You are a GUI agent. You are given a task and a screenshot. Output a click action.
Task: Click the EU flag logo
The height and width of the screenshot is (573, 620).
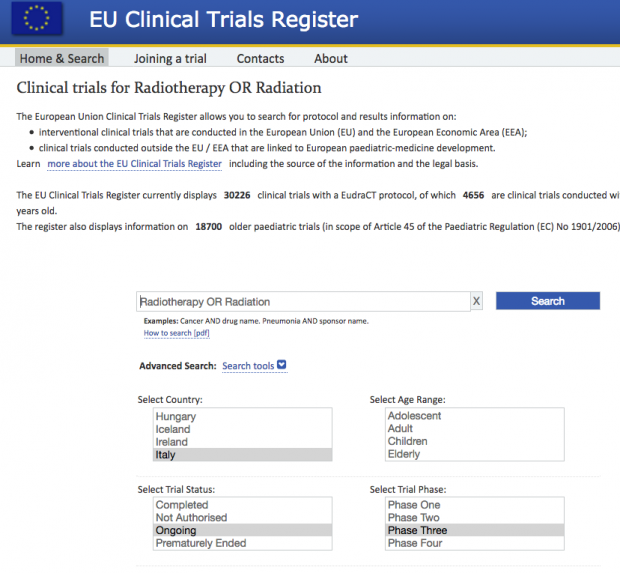coord(37,18)
